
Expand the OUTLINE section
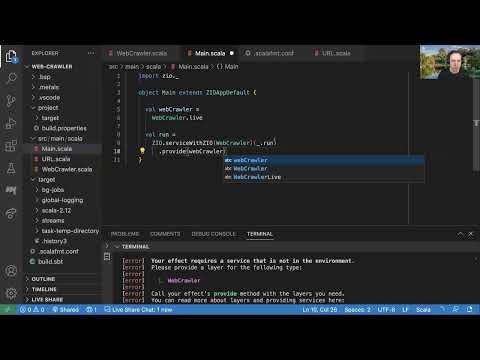click(43, 279)
